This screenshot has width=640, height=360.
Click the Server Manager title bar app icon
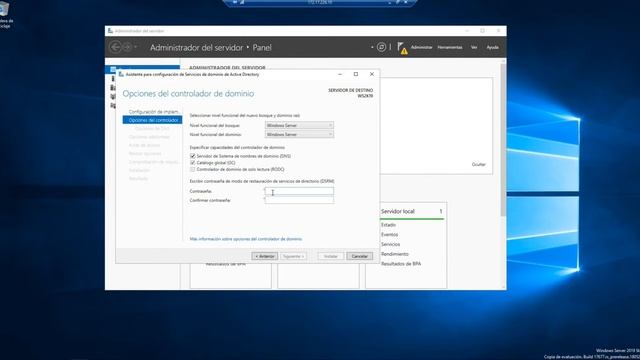[x=110, y=31]
